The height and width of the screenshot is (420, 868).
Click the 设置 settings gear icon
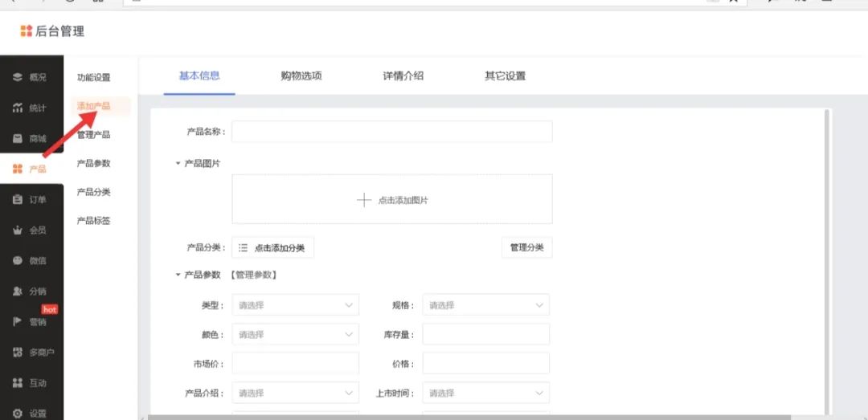(x=17, y=414)
